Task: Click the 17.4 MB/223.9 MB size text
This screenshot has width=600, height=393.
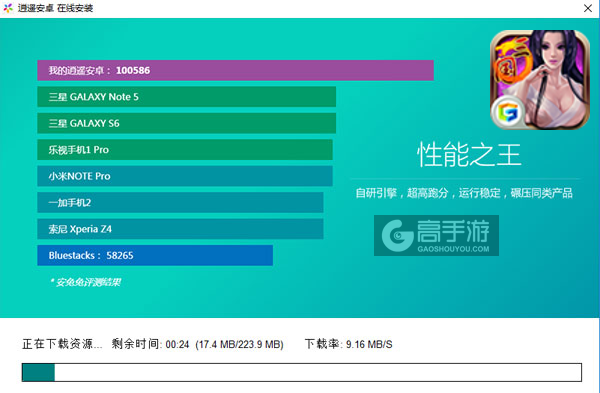Action: pyautogui.click(x=240, y=344)
